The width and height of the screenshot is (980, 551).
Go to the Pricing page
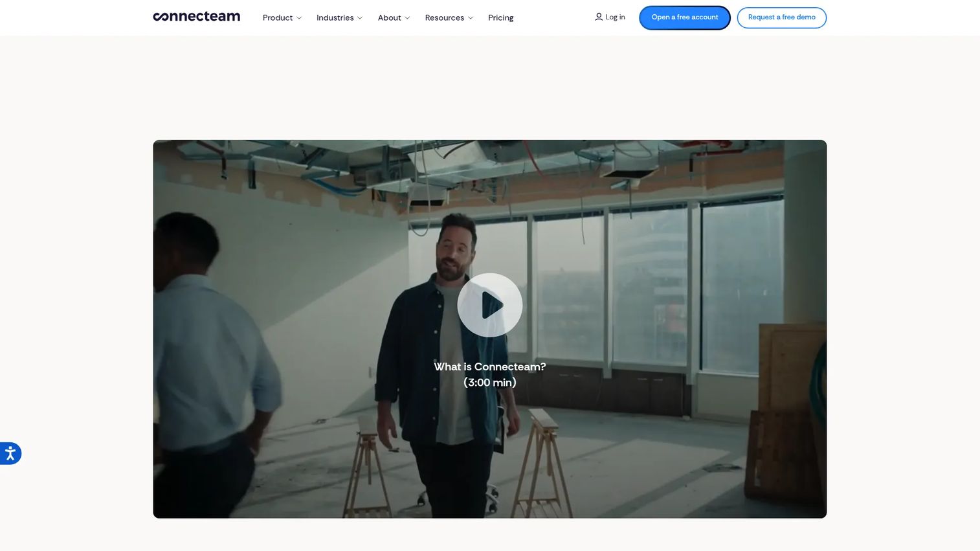[501, 17]
